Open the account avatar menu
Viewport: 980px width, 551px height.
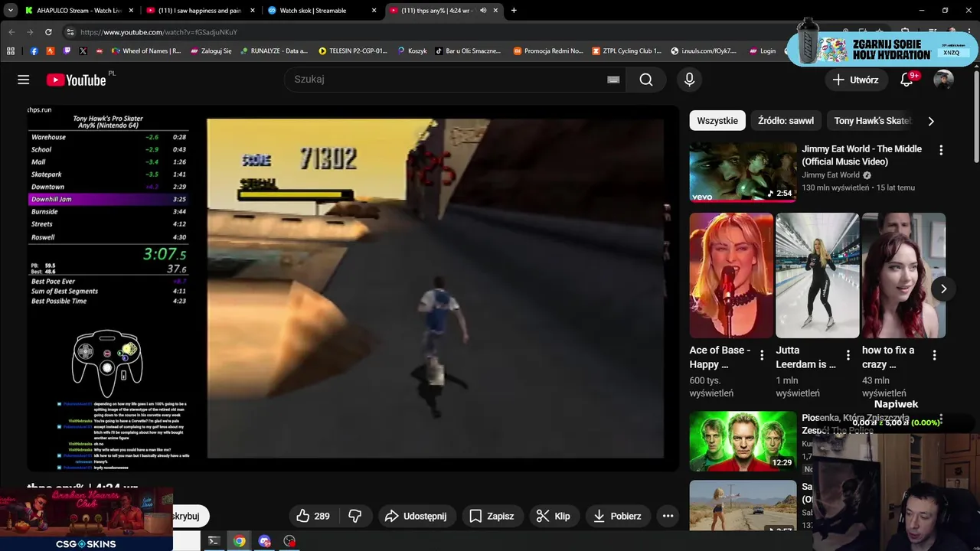tap(943, 80)
